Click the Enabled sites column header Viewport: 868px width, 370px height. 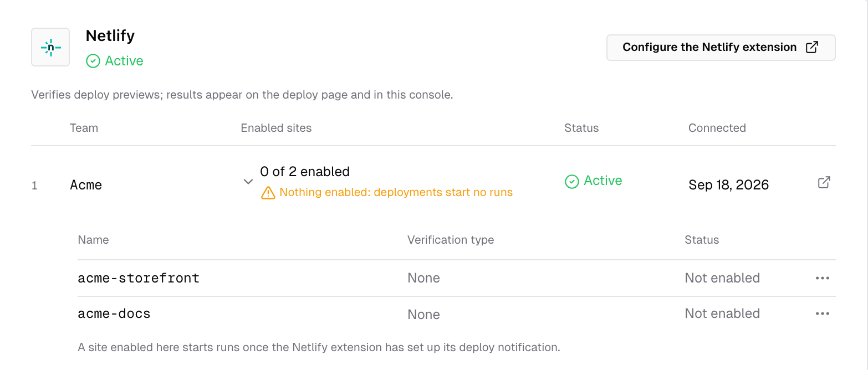pos(276,128)
